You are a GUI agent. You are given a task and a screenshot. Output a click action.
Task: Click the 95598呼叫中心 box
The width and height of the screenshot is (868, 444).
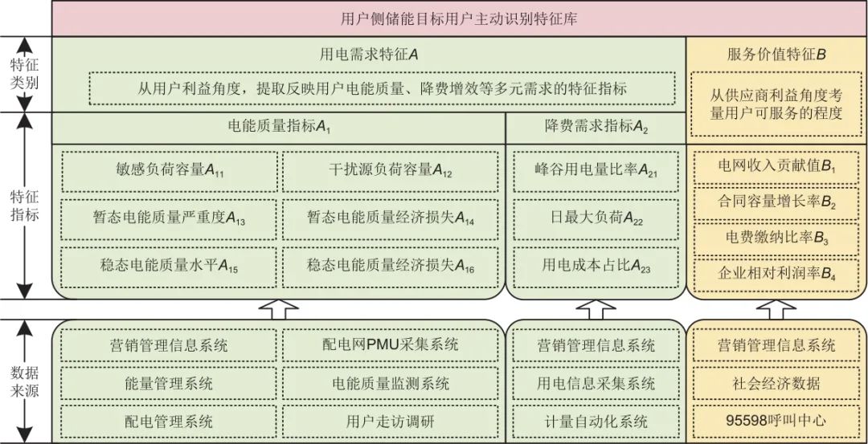pos(776,420)
